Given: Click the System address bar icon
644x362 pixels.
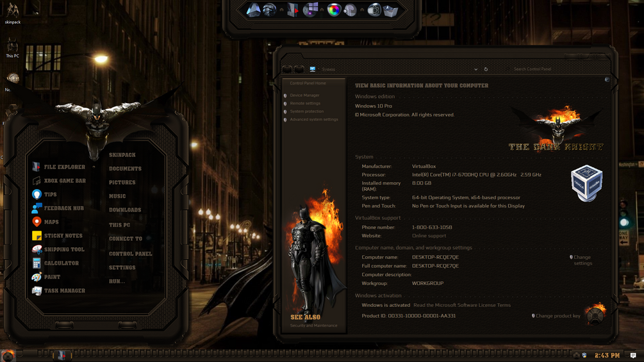Looking at the screenshot, I should (313, 69).
